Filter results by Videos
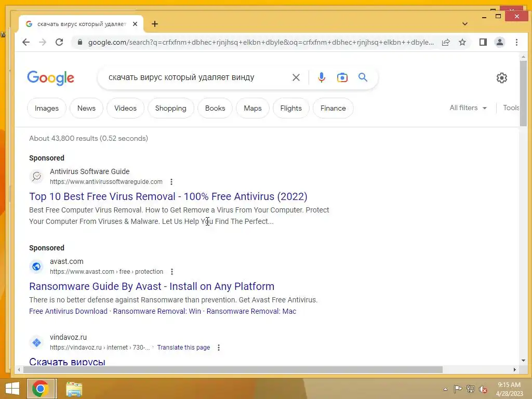Screen dimensions: 532x399 tap(125, 108)
